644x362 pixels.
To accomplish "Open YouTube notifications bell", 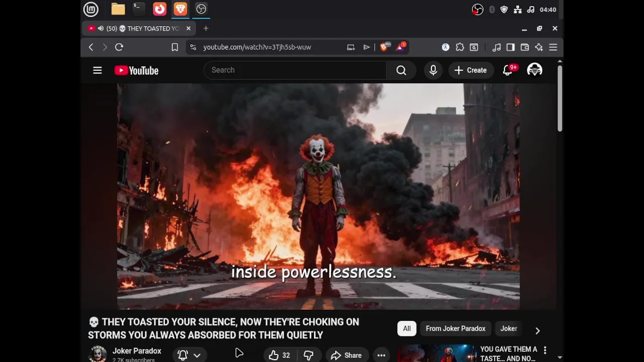I will 508,70.
